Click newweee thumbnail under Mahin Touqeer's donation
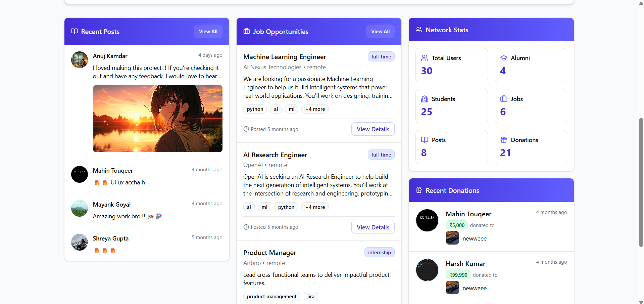This screenshot has width=644, height=304. (x=452, y=238)
